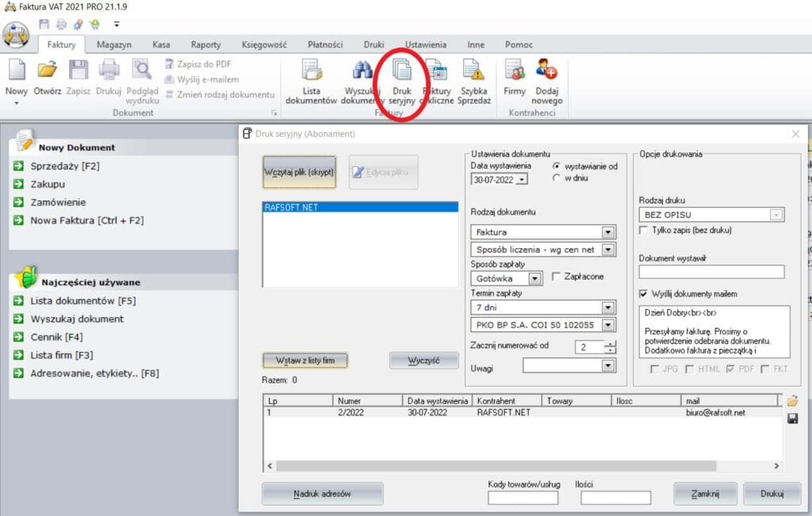
Task: Click Wyszukaj dokumenty binoculars icon
Action: point(363,71)
